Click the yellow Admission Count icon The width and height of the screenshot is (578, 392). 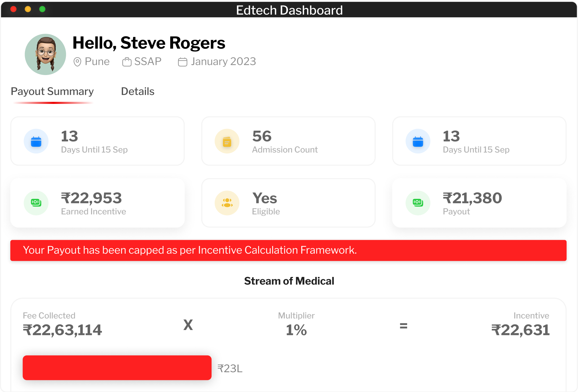click(x=227, y=141)
